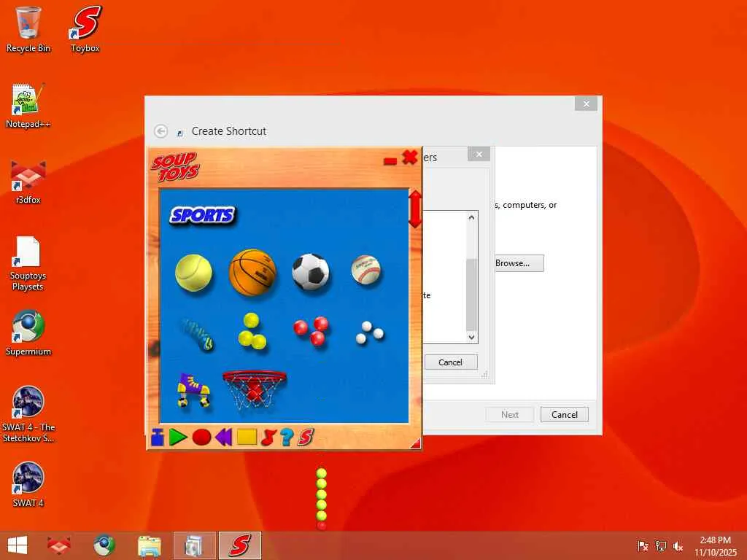Select the Notepad++ desktop shortcut

(28, 106)
